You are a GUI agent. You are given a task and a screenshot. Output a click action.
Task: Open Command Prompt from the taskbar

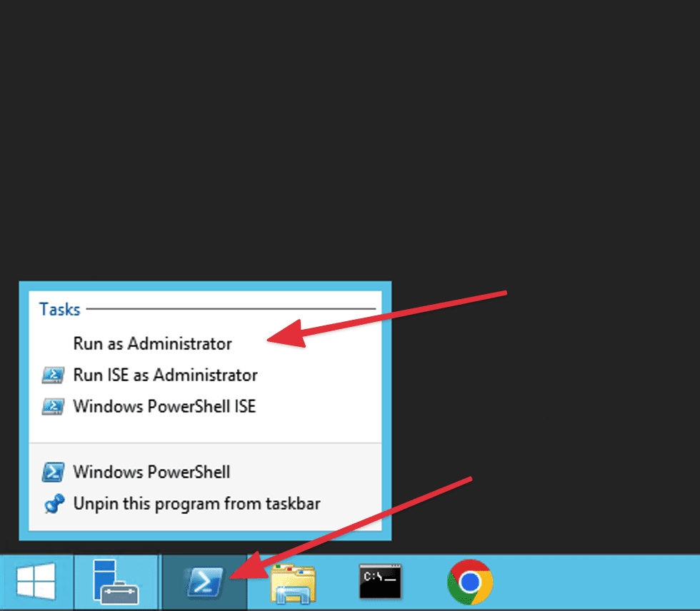tap(379, 582)
